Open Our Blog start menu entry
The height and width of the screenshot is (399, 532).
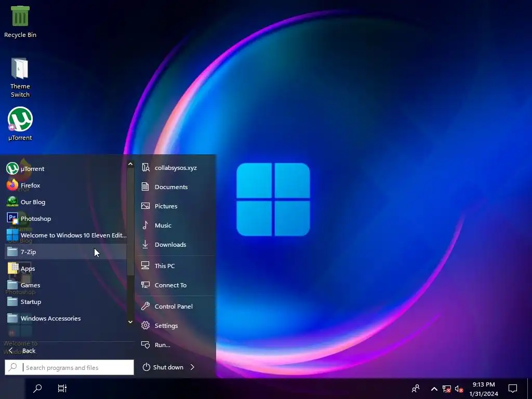[x=65, y=202]
